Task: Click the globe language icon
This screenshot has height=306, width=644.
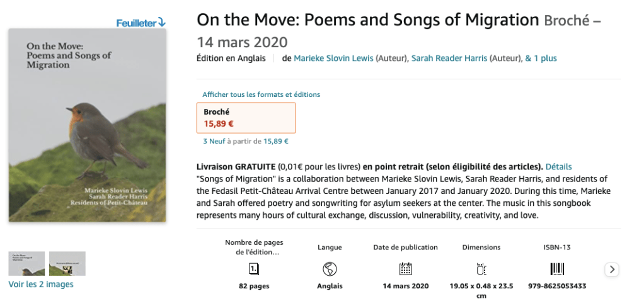Action: coord(330,269)
